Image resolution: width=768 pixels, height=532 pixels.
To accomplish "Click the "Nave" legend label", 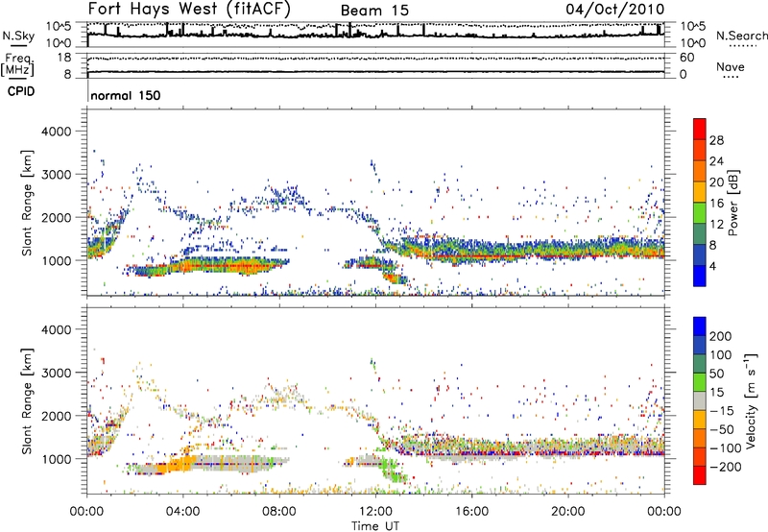I will pyautogui.click(x=731, y=66).
